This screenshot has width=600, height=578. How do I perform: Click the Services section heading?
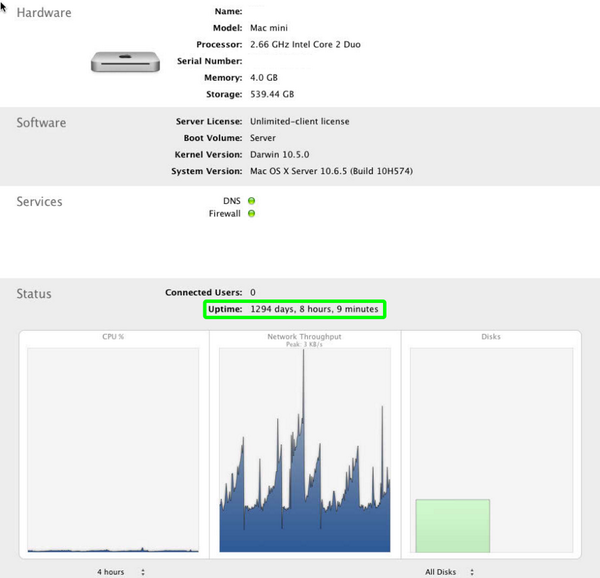point(39,202)
